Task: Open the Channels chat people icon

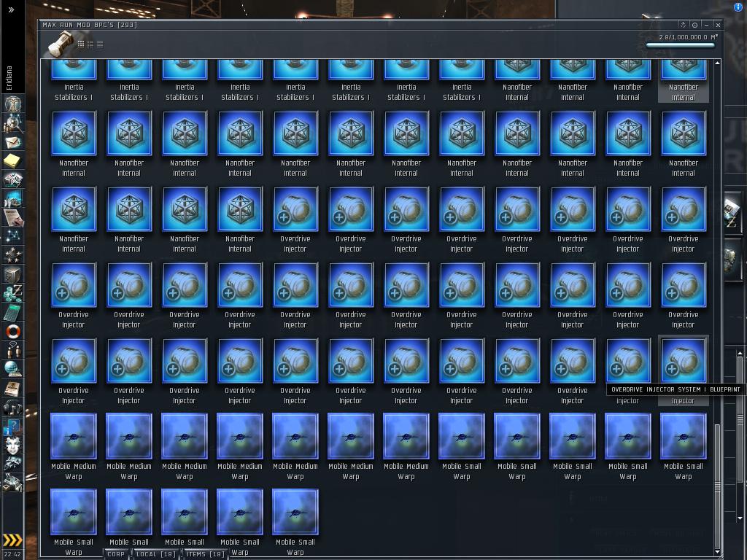Action: tap(13, 350)
